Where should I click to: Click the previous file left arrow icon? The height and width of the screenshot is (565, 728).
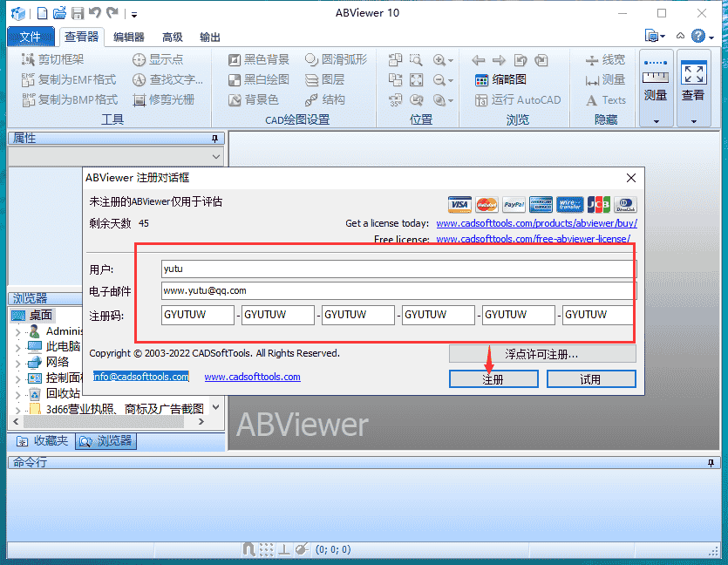coord(479,60)
